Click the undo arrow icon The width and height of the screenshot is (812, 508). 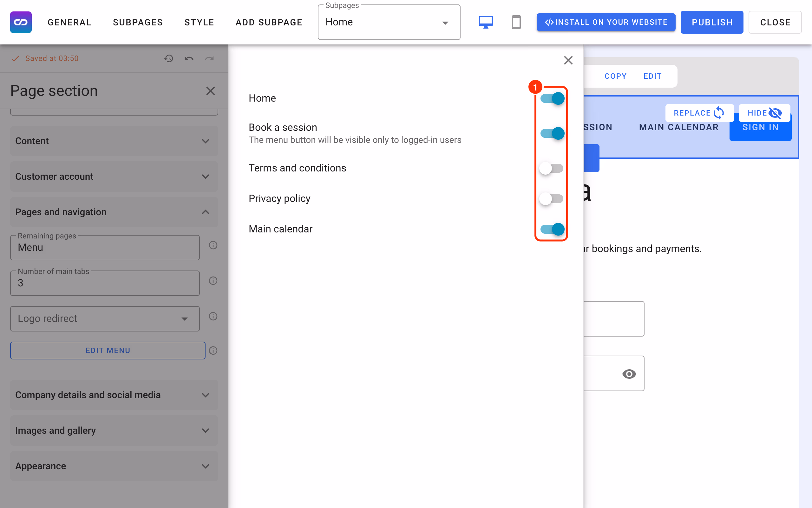pos(189,58)
